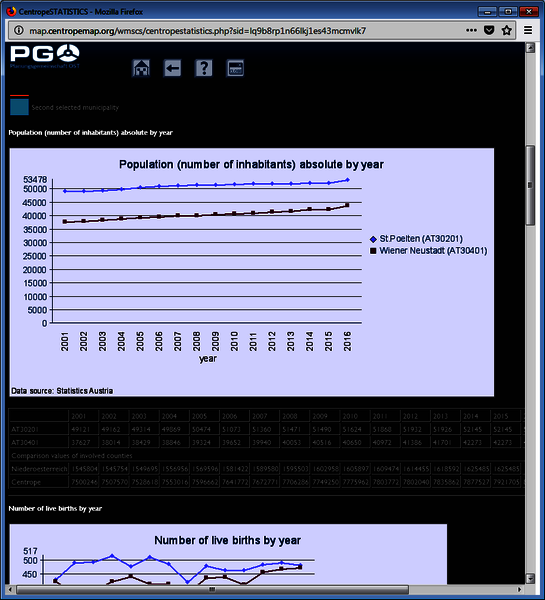
Task: Click the vertical scrollbar down arrow
Action: pyautogui.click(x=530, y=578)
